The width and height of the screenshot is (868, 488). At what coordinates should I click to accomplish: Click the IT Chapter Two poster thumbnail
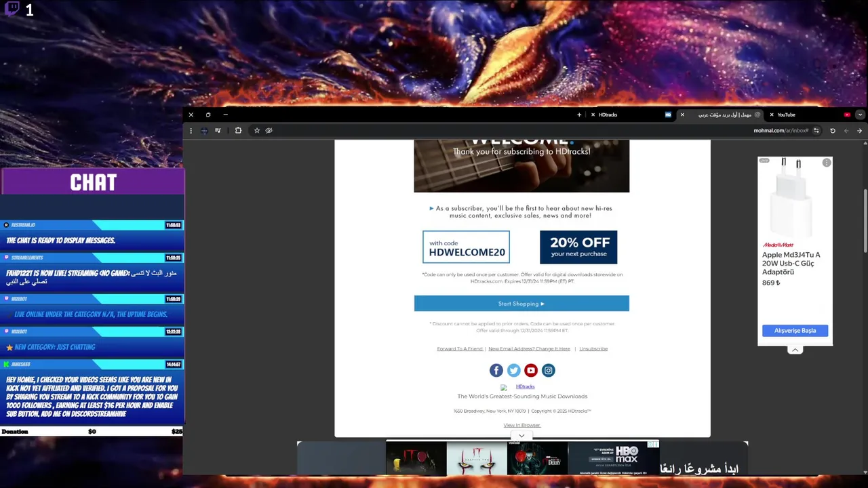click(x=477, y=459)
